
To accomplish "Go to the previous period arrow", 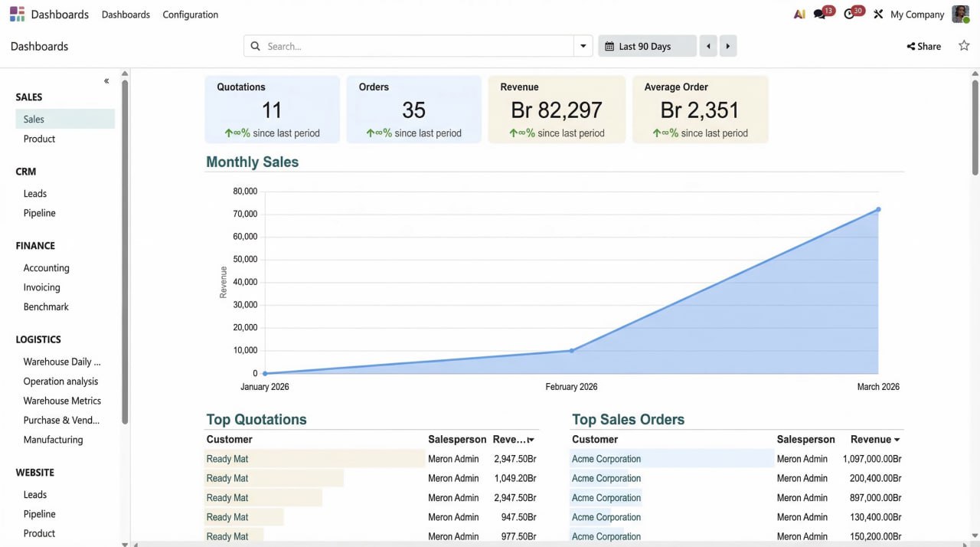I will click(x=708, y=46).
